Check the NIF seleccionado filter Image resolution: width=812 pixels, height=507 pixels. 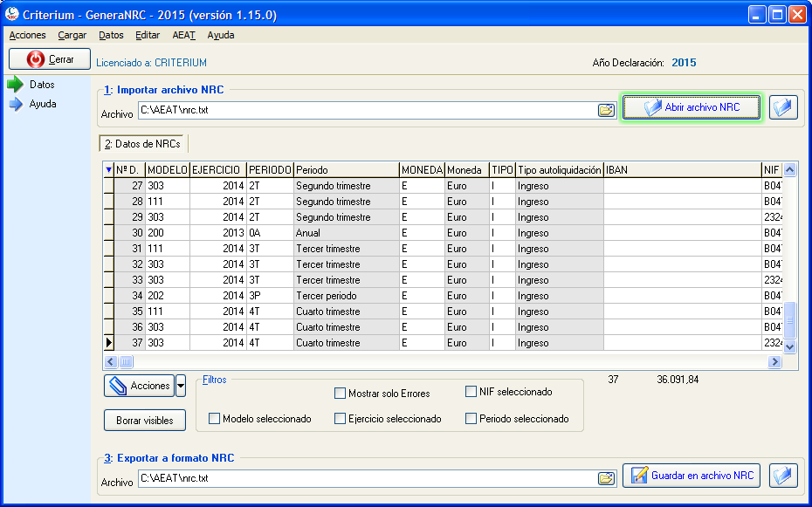click(x=471, y=392)
